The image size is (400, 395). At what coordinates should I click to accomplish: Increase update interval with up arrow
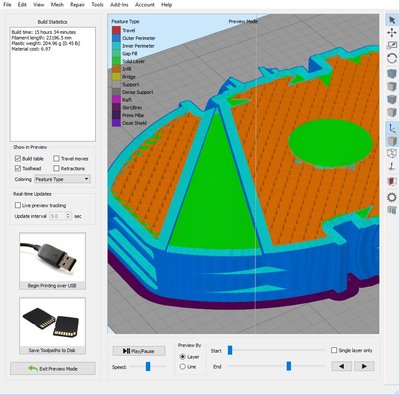[x=68, y=214]
